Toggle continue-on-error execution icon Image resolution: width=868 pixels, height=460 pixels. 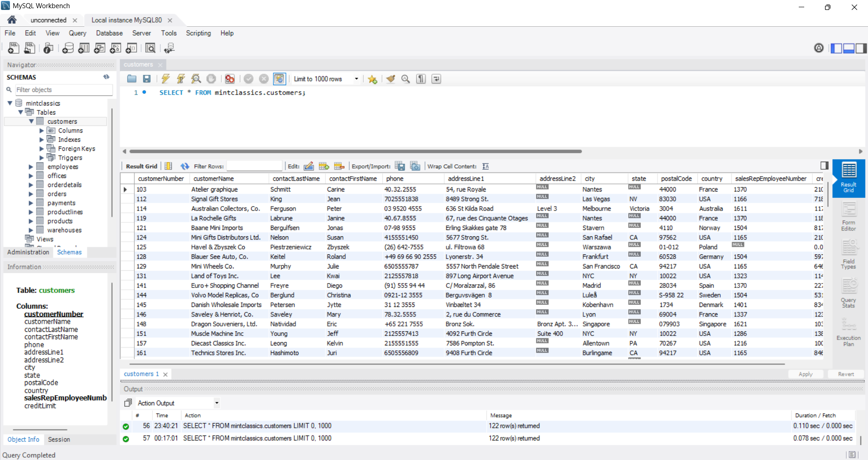tap(230, 79)
